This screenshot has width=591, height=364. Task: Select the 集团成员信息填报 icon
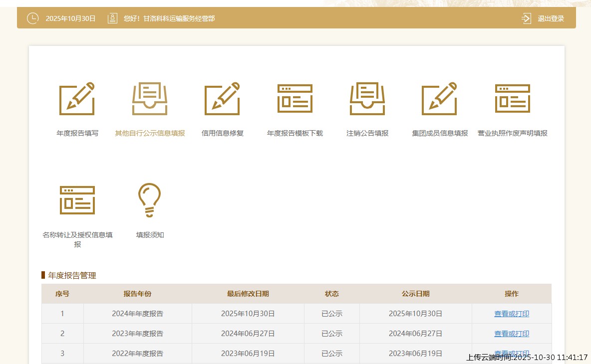[x=440, y=99]
